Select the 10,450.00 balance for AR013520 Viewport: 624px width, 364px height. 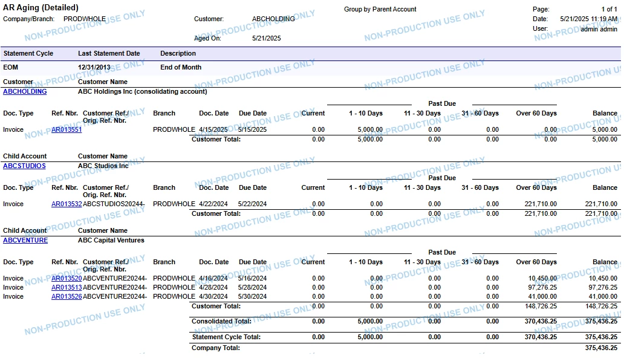coord(603,279)
